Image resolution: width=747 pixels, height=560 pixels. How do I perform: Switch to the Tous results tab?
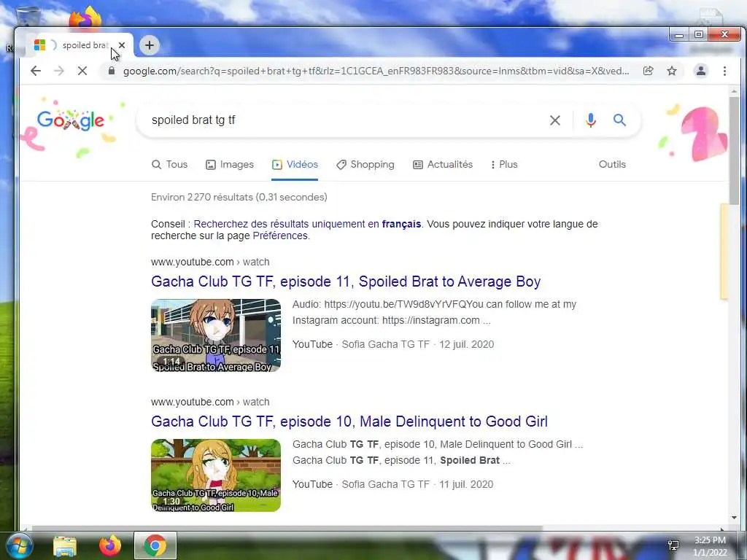pyautogui.click(x=169, y=164)
